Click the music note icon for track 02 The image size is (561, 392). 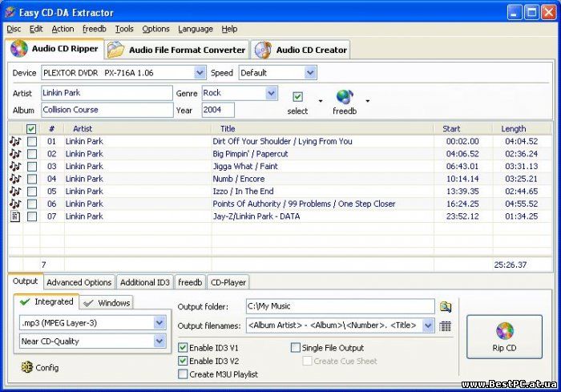click(15, 154)
